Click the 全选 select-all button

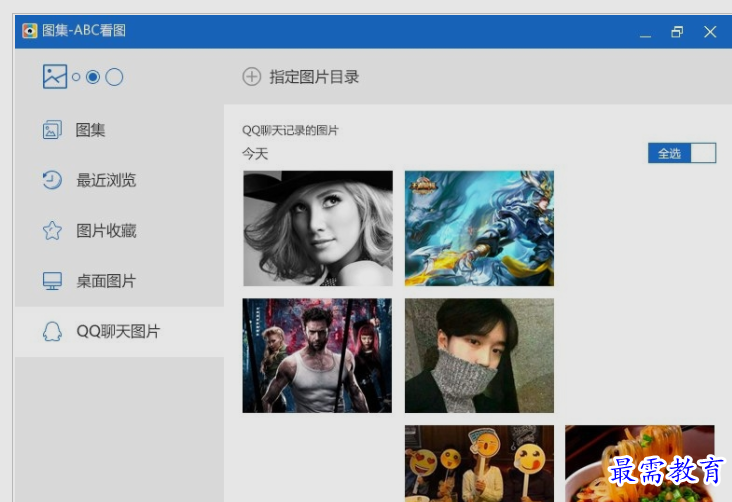pos(669,153)
